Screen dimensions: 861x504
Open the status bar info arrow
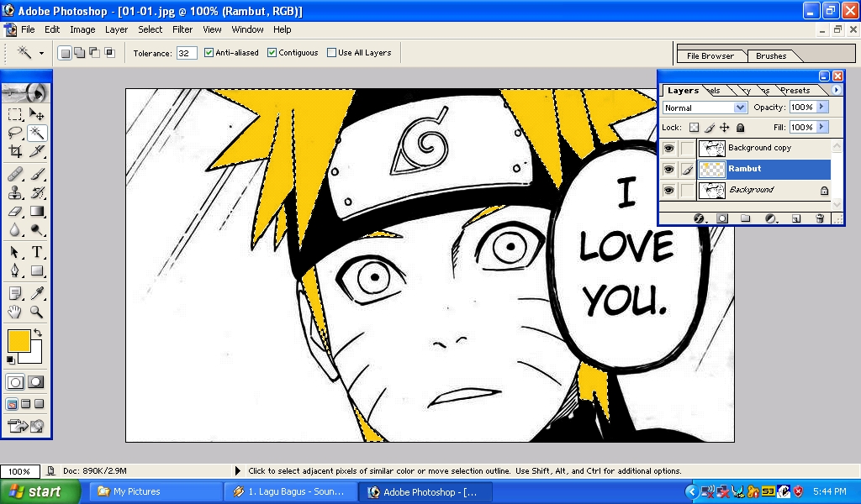[x=237, y=470]
